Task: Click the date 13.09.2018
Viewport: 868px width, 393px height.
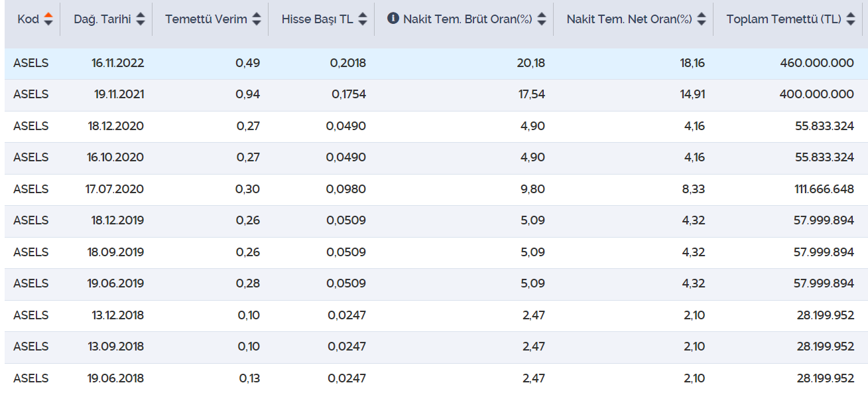Action: tap(116, 347)
